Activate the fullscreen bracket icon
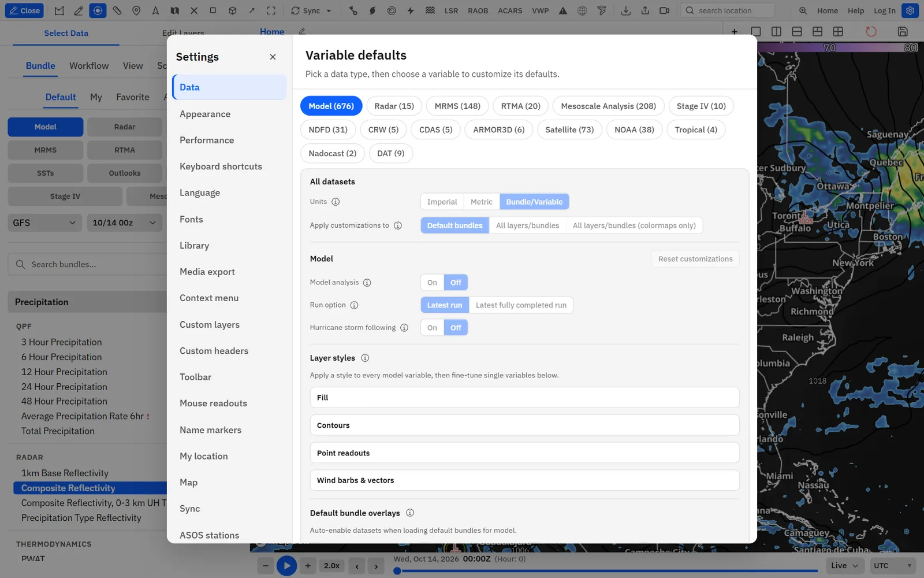924x578 pixels. point(271,10)
